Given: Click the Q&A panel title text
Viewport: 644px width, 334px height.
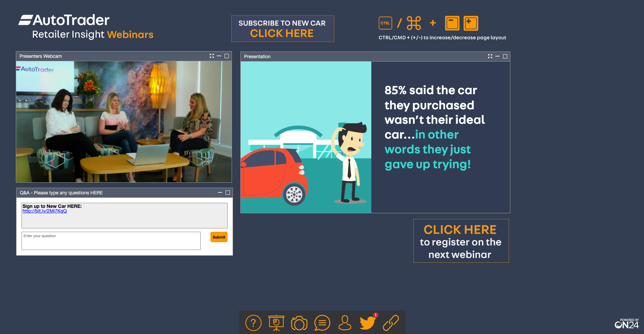Looking at the screenshot, I should coord(61,193).
